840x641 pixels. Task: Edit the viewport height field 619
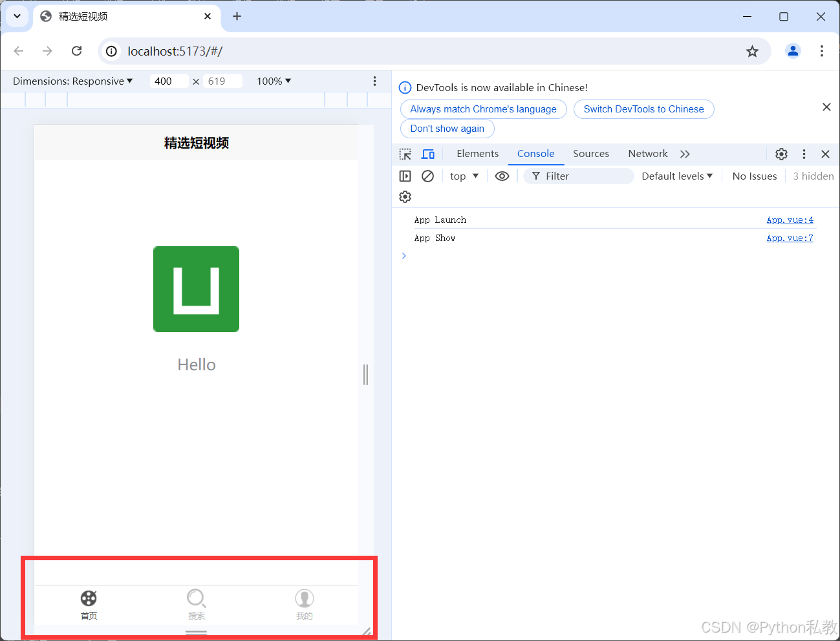tap(222, 81)
